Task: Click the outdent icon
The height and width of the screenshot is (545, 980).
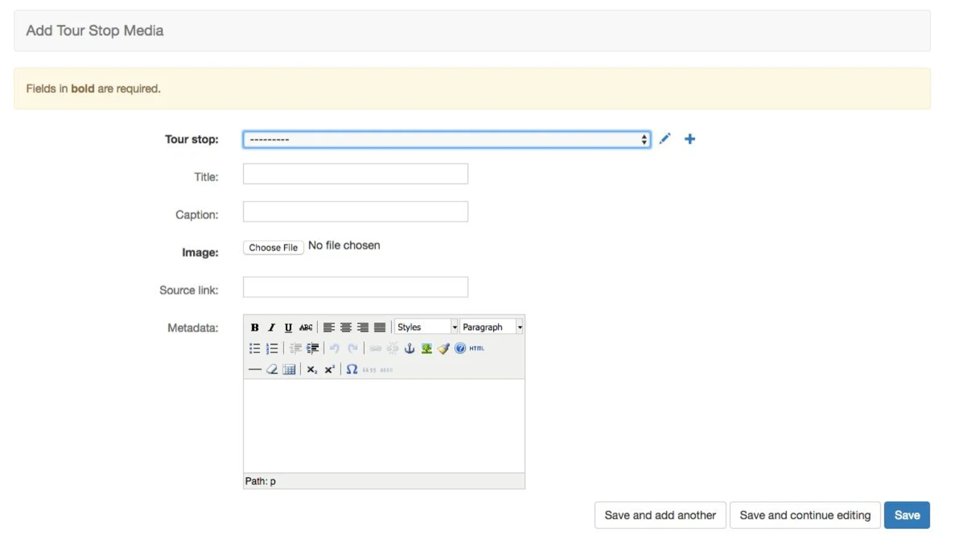Action: pyautogui.click(x=295, y=348)
